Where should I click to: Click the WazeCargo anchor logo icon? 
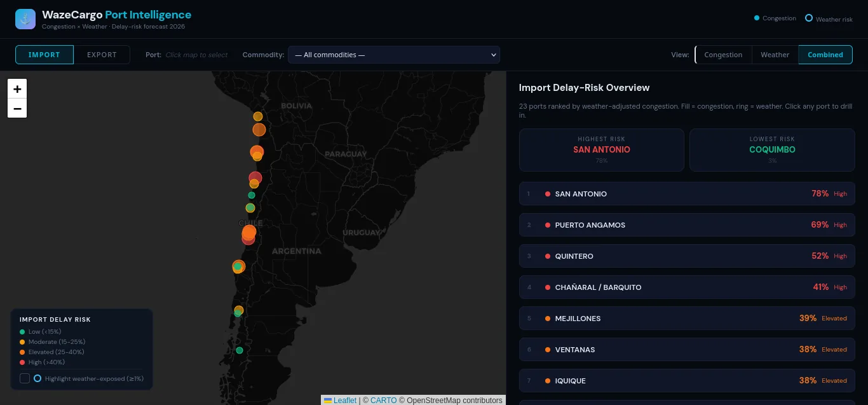click(25, 19)
